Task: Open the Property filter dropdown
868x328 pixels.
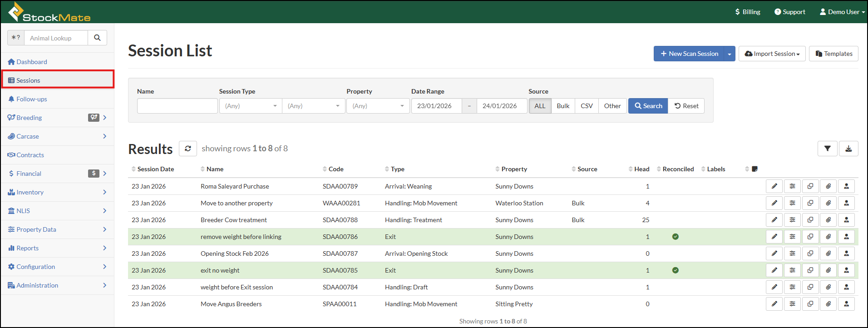Action: coord(378,106)
